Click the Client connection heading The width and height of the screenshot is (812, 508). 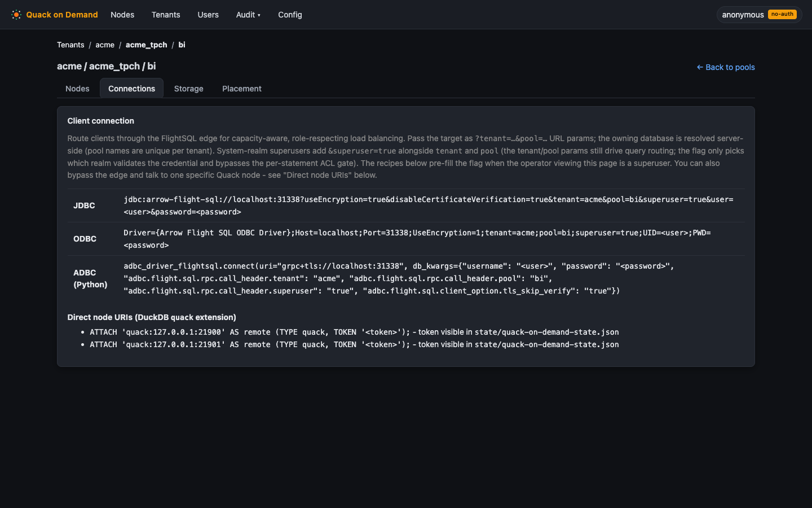pos(101,121)
